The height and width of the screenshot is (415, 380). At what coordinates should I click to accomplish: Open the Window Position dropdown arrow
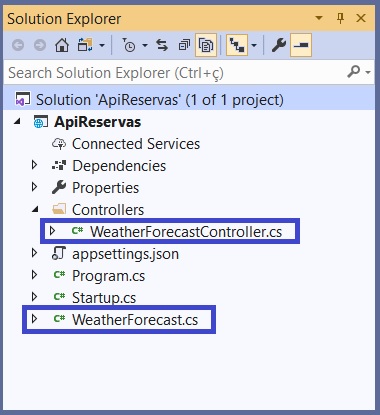point(319,18)
